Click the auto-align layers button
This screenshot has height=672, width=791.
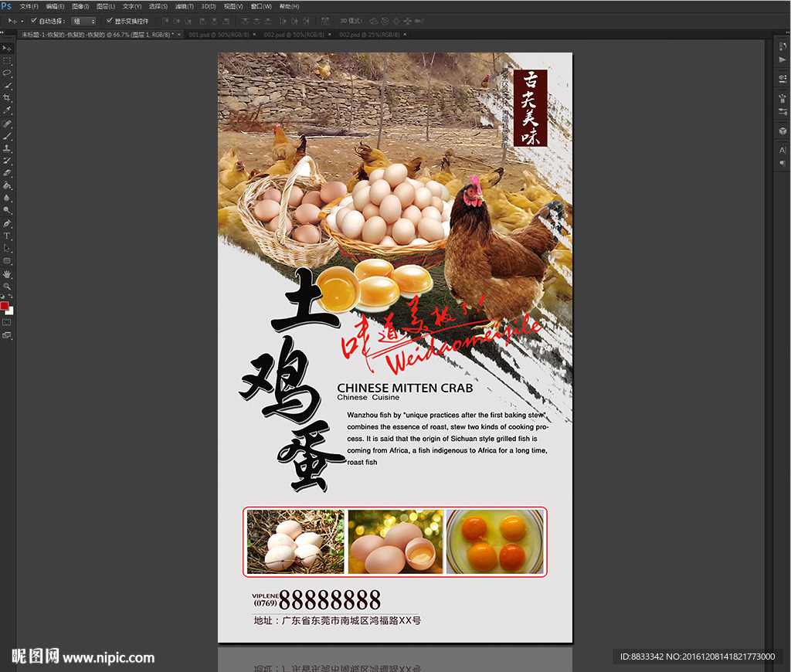point(325,21)
